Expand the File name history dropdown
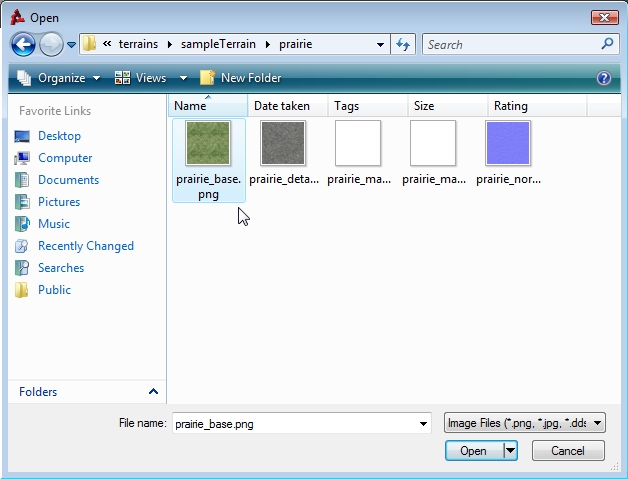 point(424,424)
